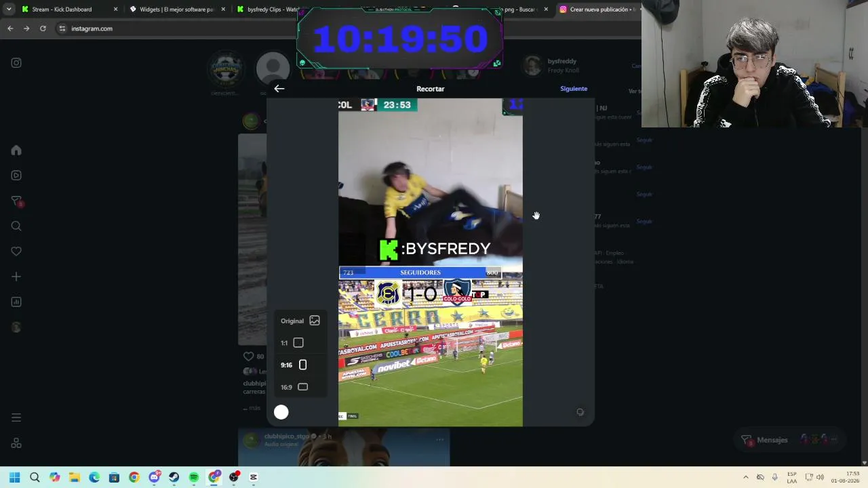868x488 pixels.
Task: Go back with the Recortar dialog arrow
Action: pos(279,89)
